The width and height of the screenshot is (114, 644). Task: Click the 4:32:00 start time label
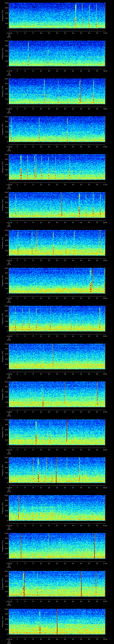click(9, 639)
